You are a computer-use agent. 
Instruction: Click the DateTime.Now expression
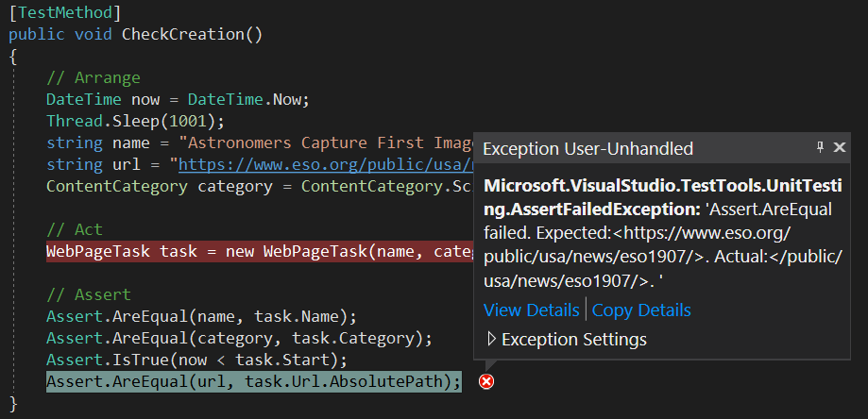click(x=244, y=99)
